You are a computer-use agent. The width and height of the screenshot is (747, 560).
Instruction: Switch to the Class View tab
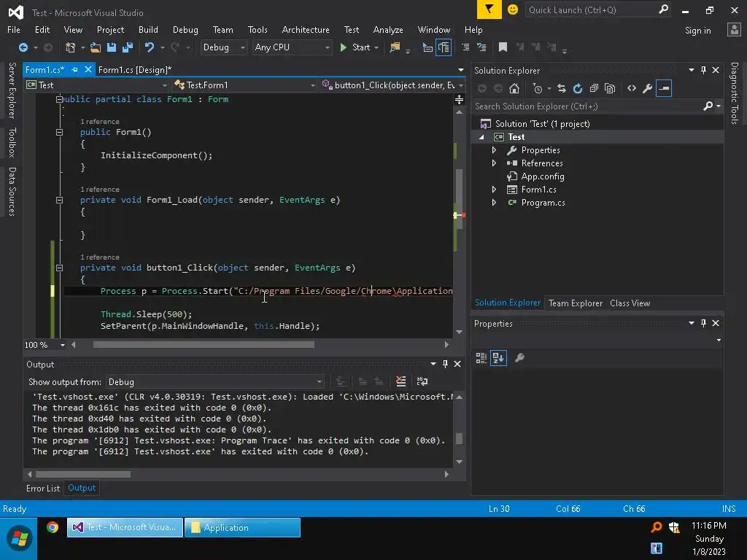[630, 303]
